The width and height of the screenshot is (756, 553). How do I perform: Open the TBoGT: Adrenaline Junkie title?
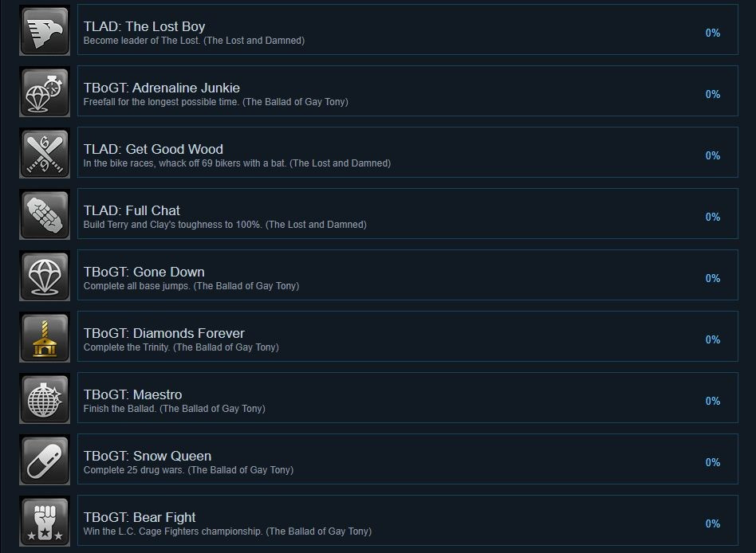click(162, 88)
